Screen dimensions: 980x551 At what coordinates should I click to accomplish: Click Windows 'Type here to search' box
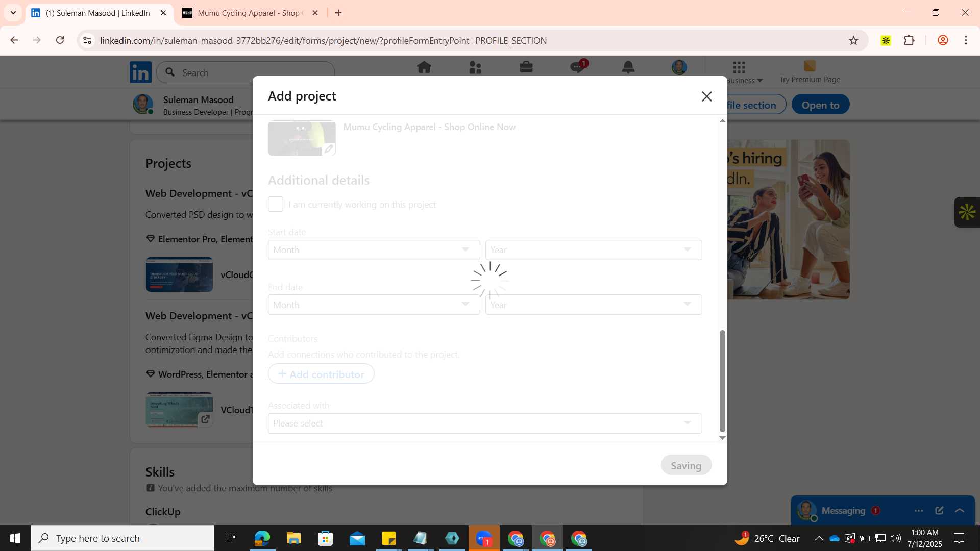coord(122,538)
